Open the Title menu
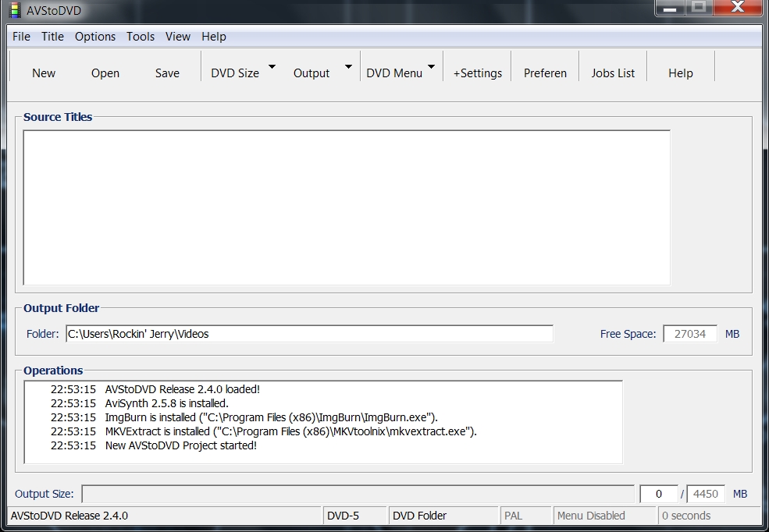The height and width of the screenshot is (532, 769). coord(52,37)
